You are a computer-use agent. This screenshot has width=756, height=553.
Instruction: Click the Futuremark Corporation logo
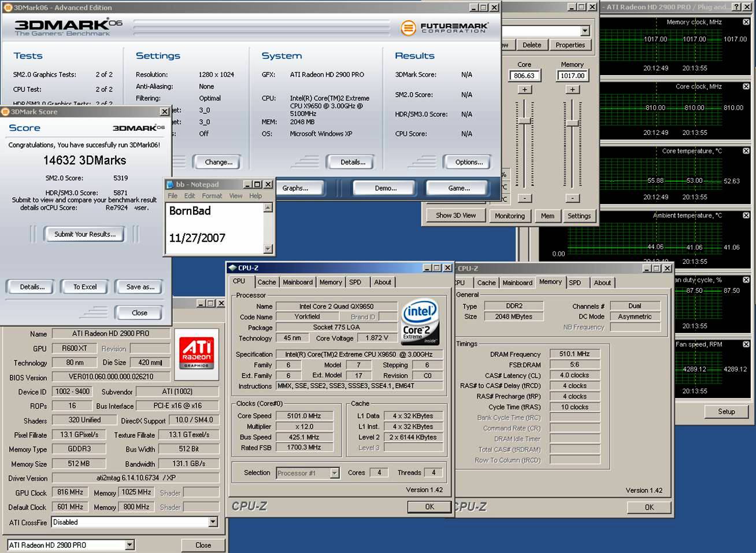[444, 27]
